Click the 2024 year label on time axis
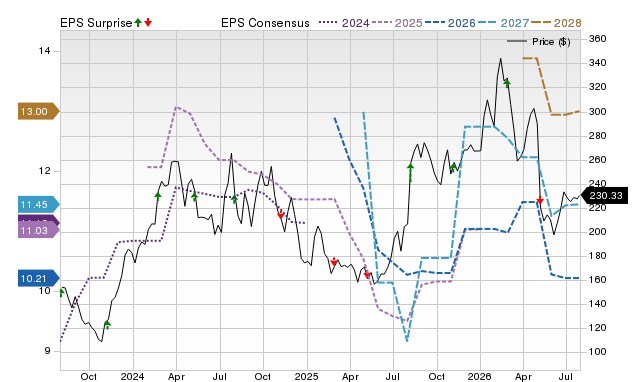Viewport: 640px width, 382px height. pos(132,376)
